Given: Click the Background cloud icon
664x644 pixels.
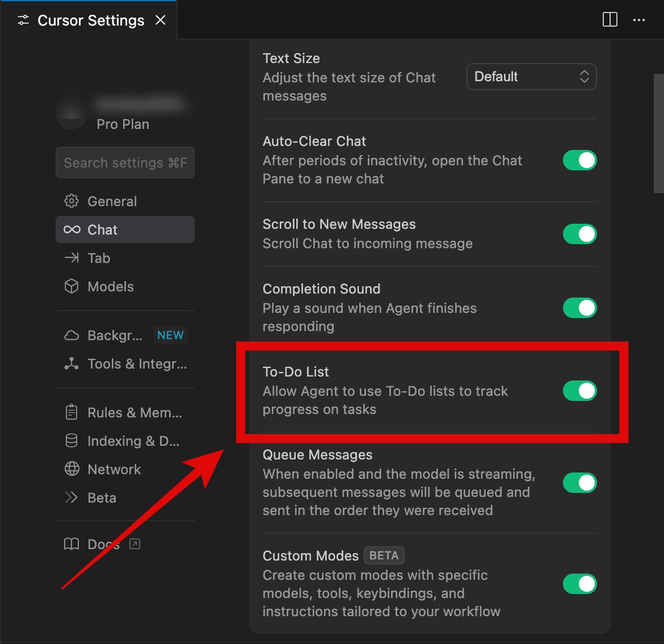Looking at the screenshot, I should pyautogui.click(x=71, y=336).
